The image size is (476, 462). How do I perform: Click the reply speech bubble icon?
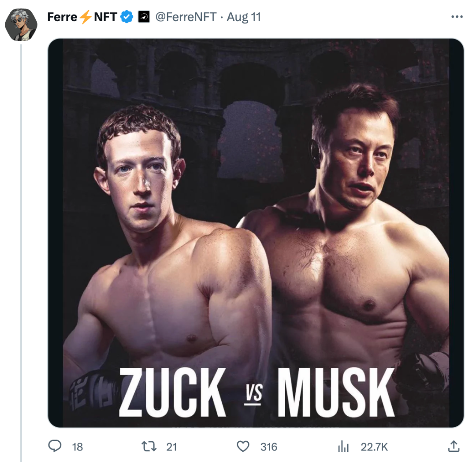(x=54, y=447)
